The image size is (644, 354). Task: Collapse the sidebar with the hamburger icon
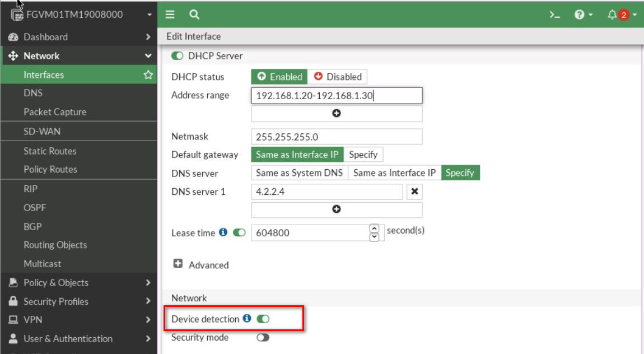[x=170, y=15]
